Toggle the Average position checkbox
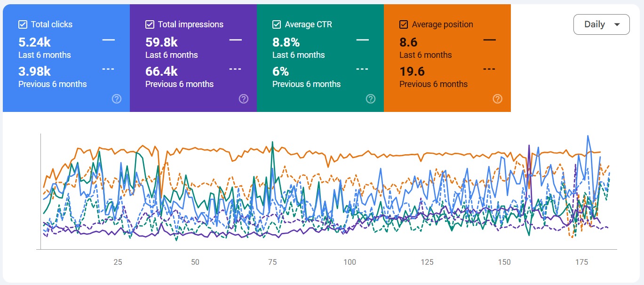Viewport: 644px width, 285px height. [x=404, y=24]
